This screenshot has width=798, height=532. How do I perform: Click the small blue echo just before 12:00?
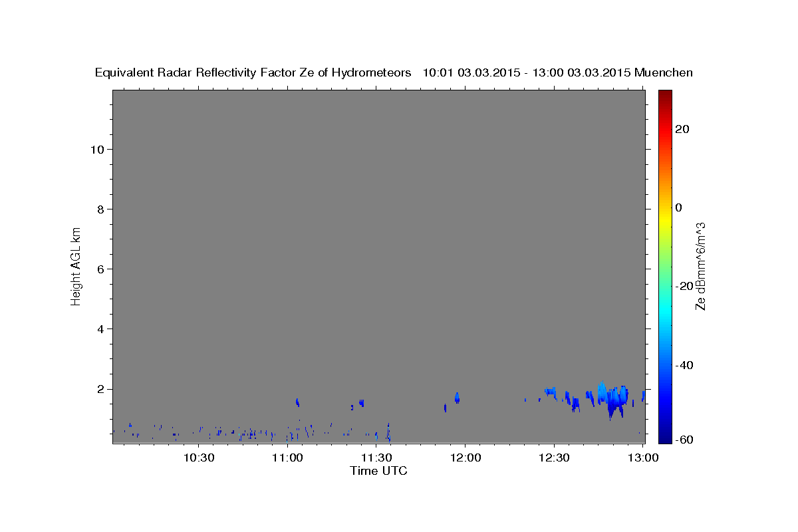click(x=457, y=398)
